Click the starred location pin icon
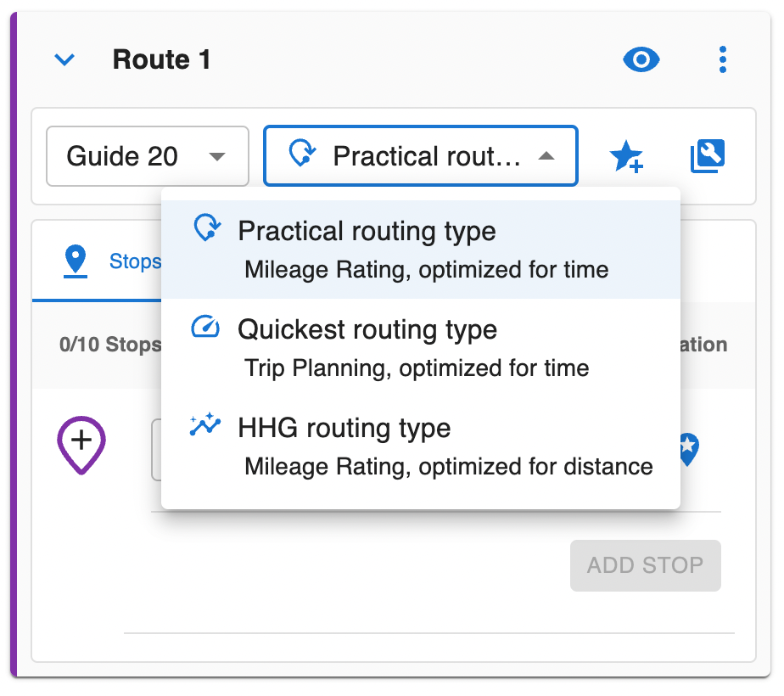This screenshot has height=696, width=784. [x=686, y=448]
